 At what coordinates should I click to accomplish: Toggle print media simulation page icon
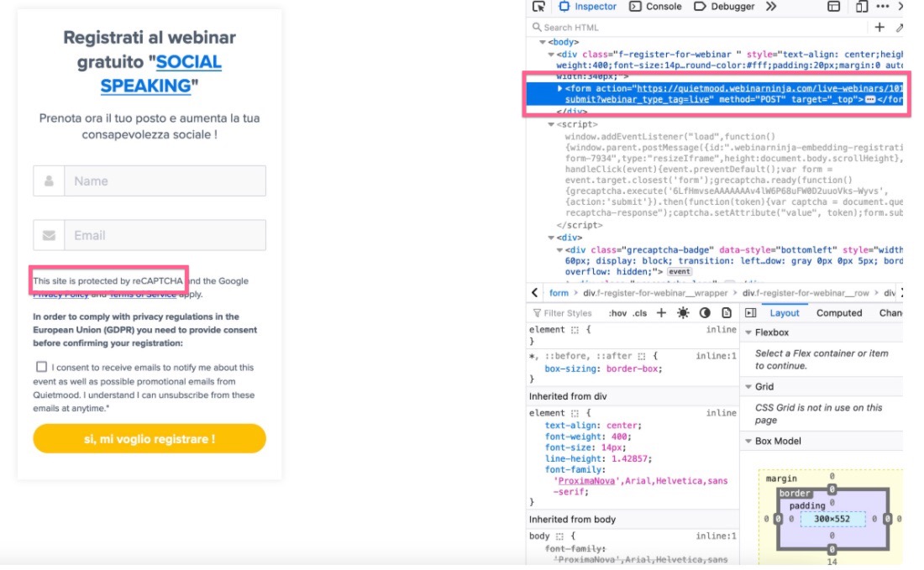[x=727, y=312]
